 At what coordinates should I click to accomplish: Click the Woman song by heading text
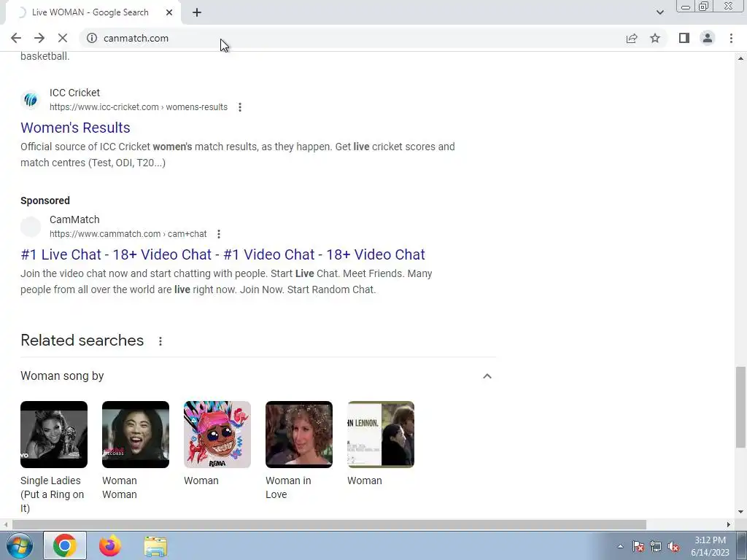[x=62, y=376]
